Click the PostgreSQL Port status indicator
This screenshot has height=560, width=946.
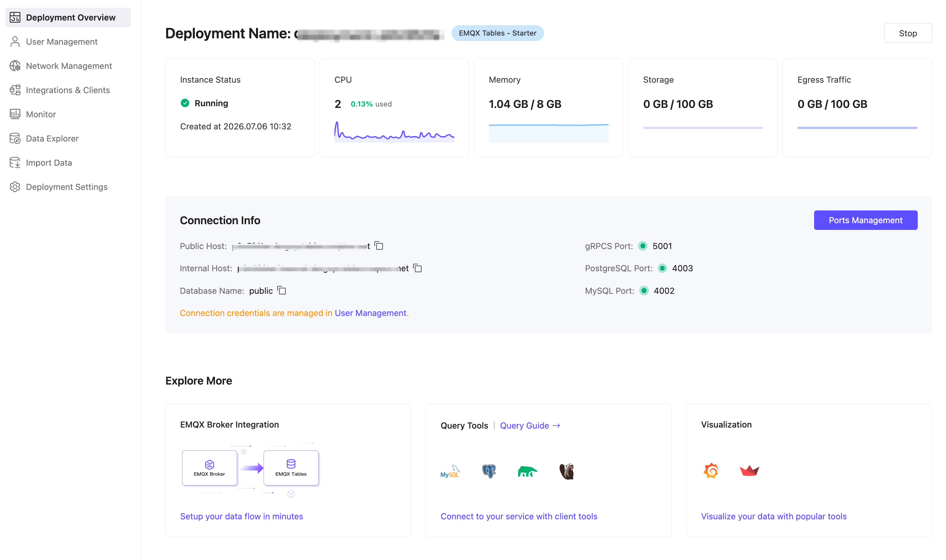[662, 268]
